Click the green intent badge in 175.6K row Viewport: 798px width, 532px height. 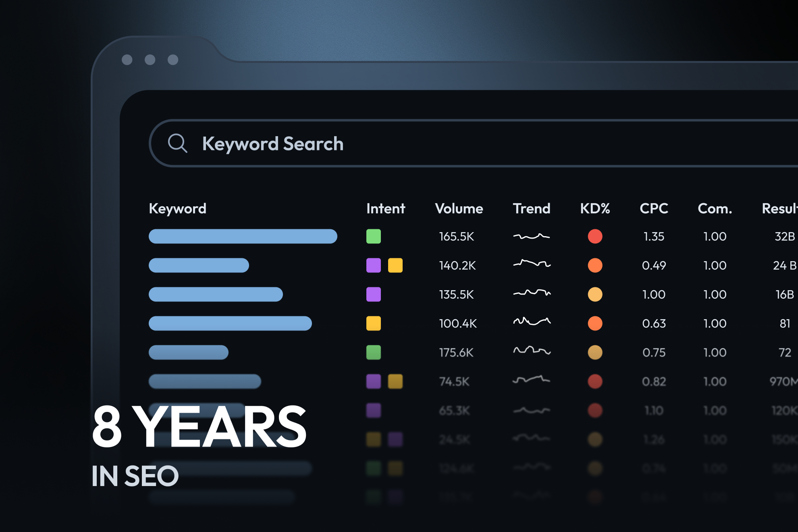click(373, 352)
